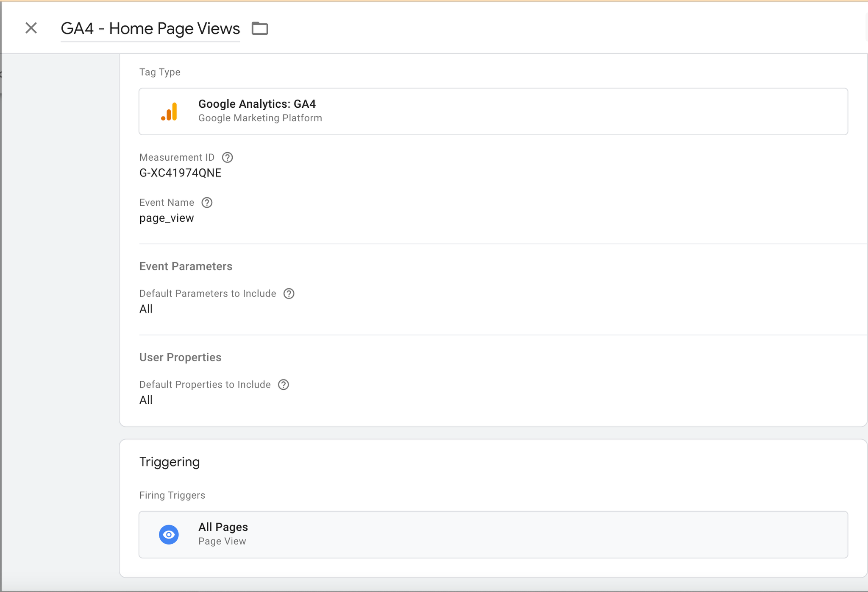This screenshot has width=868, height=592.
Task: Click the blue eye Page View trigger icon
Action: click(x=169, y=534)
